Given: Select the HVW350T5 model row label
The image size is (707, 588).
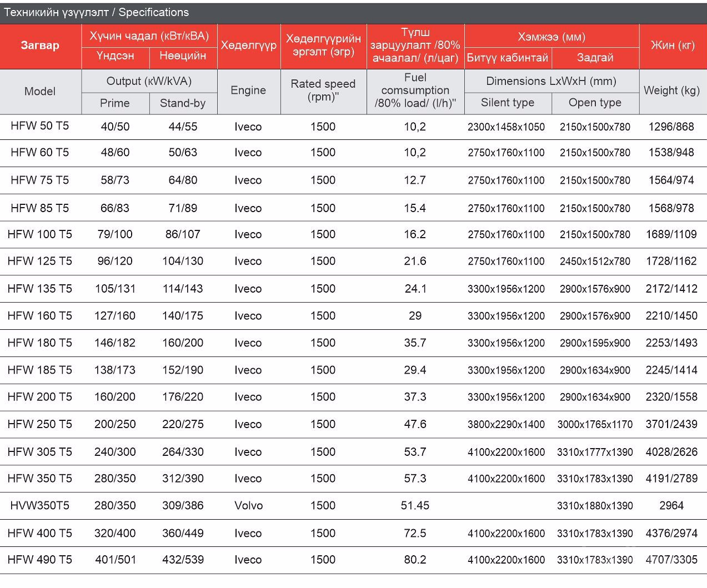Looking at the screenshot, I should (x=40, y=506).
